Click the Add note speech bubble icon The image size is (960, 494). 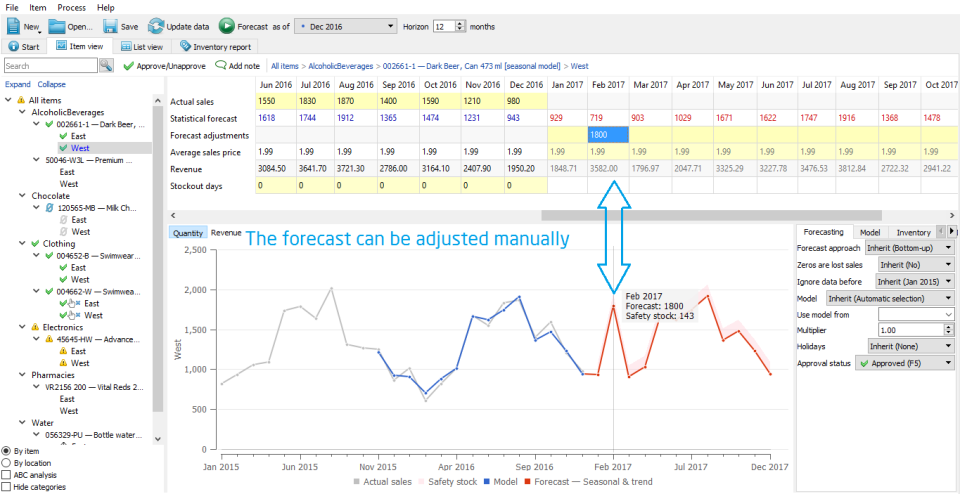220,65
